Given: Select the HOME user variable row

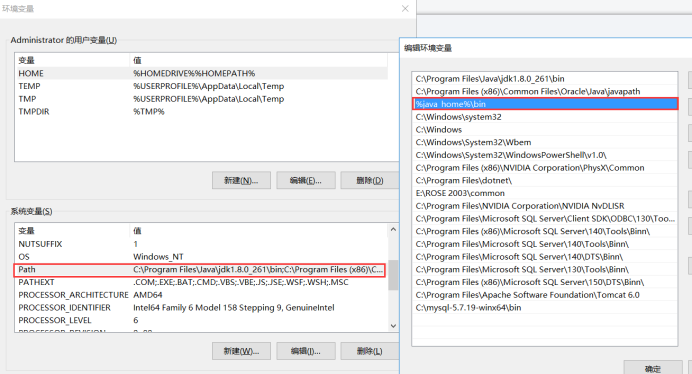Looking at the screenshot, I should (201, 73).
